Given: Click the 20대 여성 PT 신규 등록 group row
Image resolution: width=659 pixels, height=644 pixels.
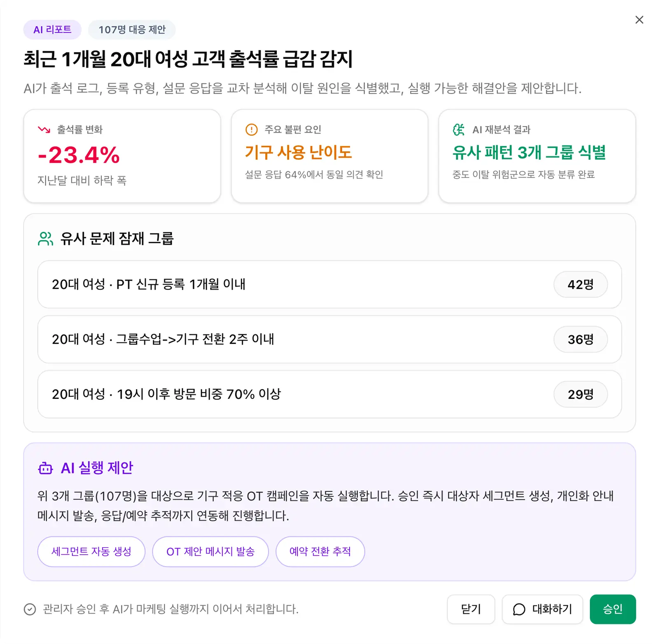Looking at the screenshot, I should [288, 284].
